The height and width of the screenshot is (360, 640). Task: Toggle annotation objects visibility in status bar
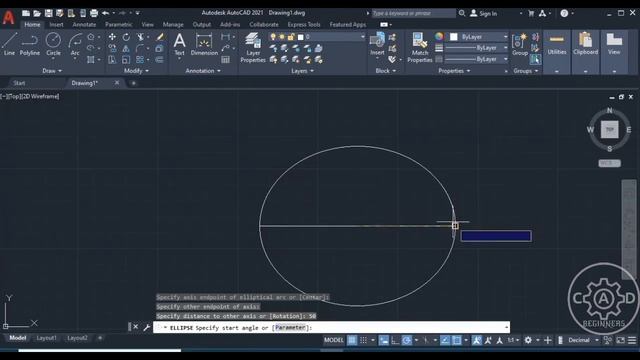pos(476,340)
